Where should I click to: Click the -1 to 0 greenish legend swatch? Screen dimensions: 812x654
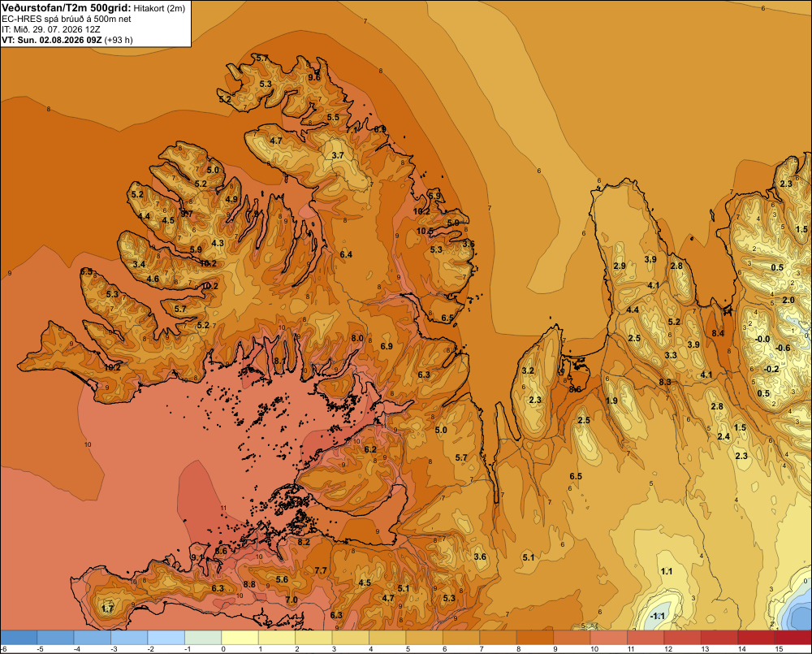(x=203, y=638)
